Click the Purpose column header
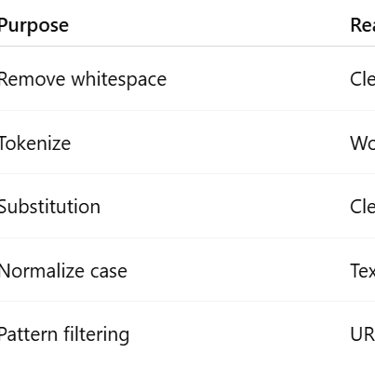375x366 pixels. [34, 26]
